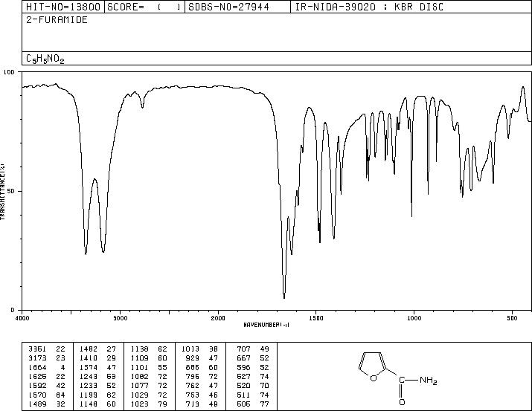The width and height of the screenshot is (532, 411).
Task: Click the HIT-NO=13800 header field
Action: tap(63, 7)
